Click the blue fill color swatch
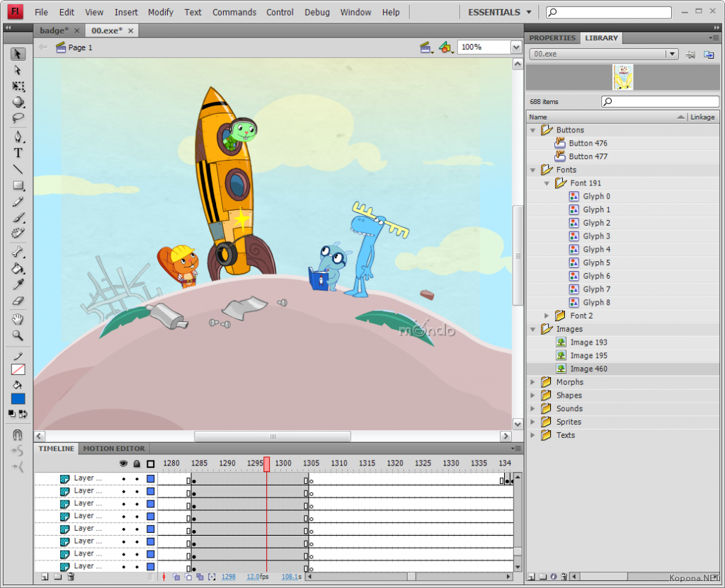The height and width of the screenshot is (588, 725). (x=18, y=399)
